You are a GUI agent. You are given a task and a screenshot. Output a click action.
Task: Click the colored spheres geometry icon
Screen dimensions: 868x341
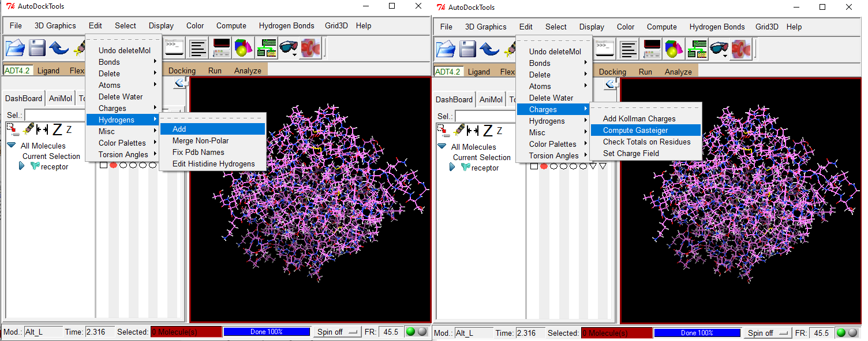point(243,49)
